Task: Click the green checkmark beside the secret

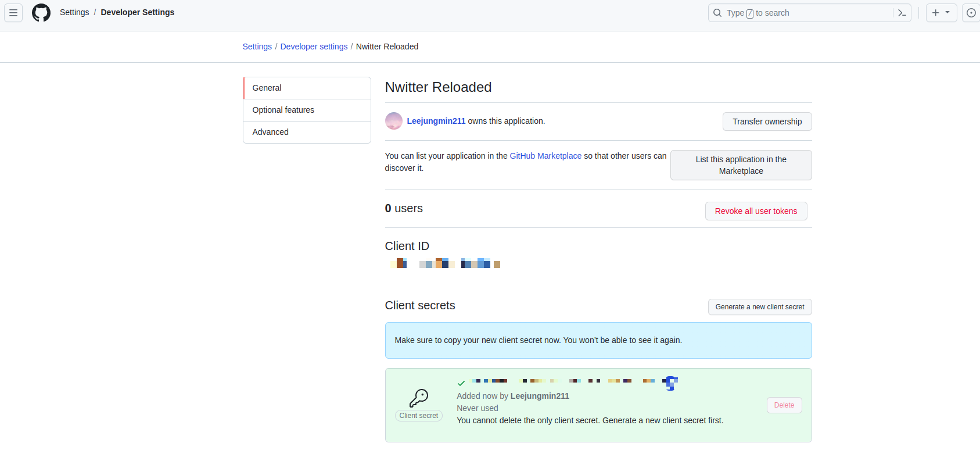Action: 461,383
